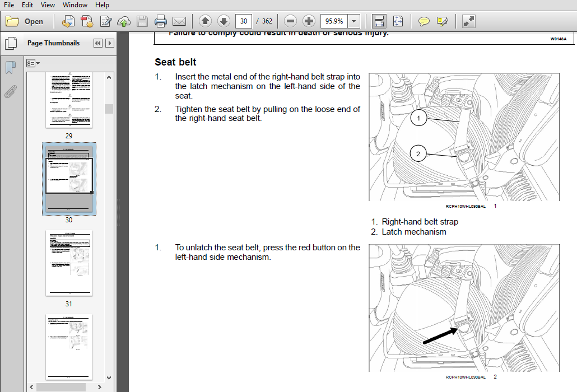
Task: Select the page 32 thumbnail below 31
Action: click(69, 347)
